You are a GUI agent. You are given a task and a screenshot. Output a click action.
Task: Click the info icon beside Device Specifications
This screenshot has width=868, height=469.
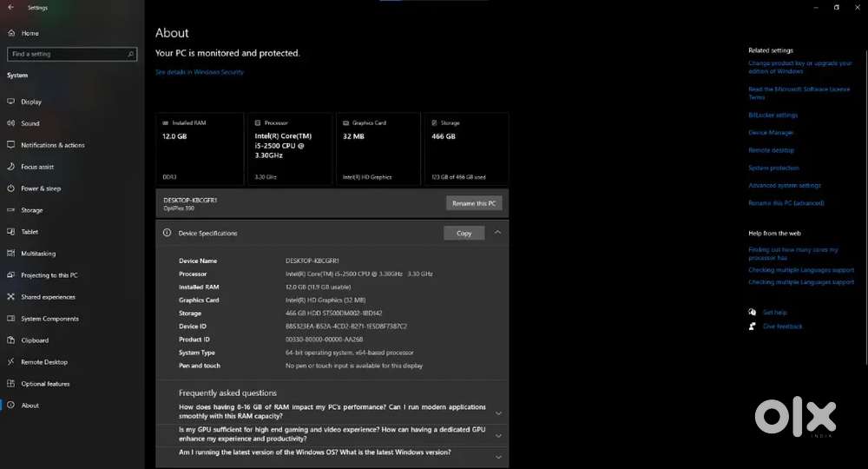tap(168, 233)
